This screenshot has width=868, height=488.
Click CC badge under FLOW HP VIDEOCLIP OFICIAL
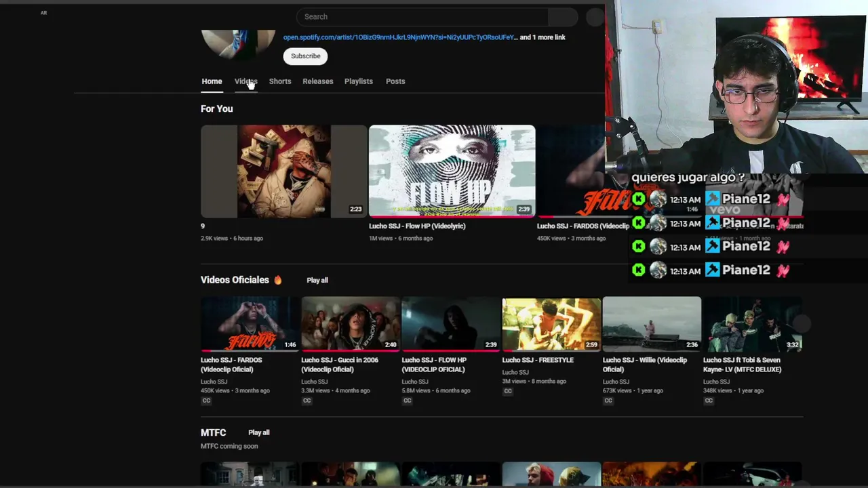tap(407, 401)
